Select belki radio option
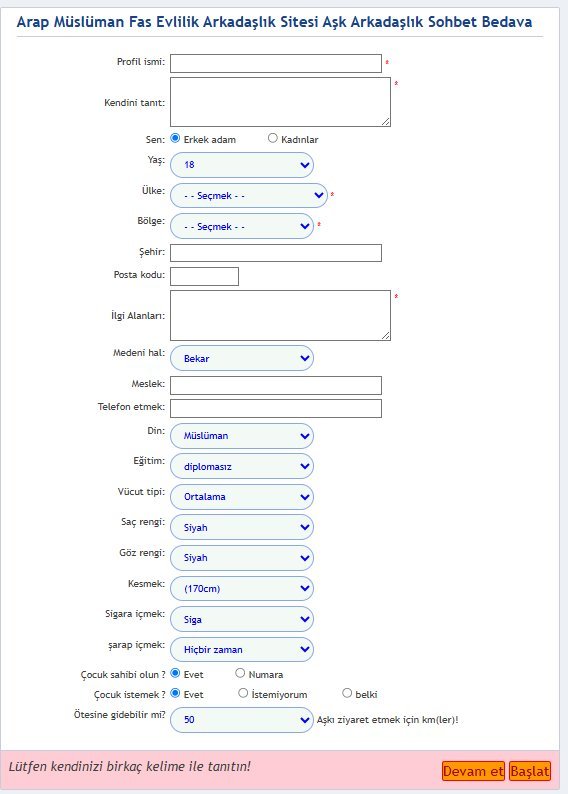Image resolution: width=568 pixels, height=794 pixels. (x=347, y=693)
